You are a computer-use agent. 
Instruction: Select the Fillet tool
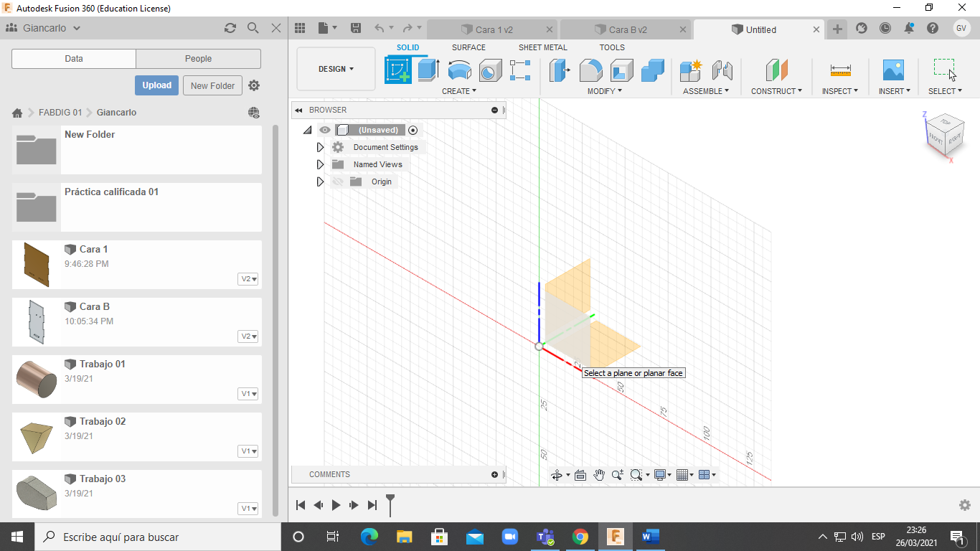click(x=590, y=70)
